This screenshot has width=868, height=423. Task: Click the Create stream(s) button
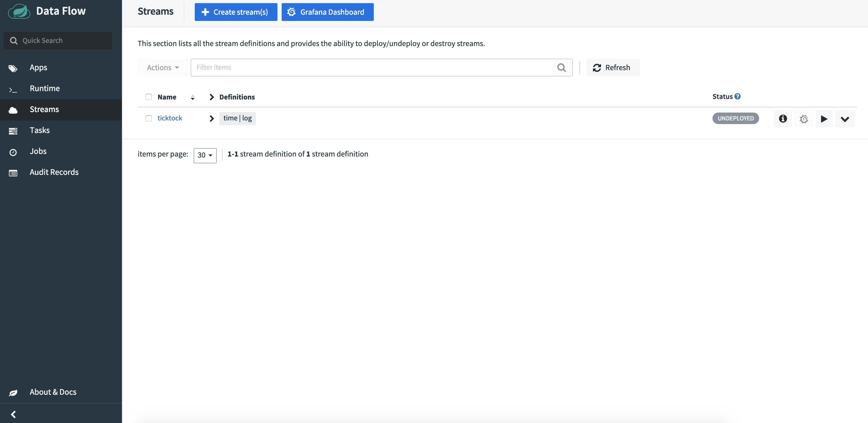[236, 12]
